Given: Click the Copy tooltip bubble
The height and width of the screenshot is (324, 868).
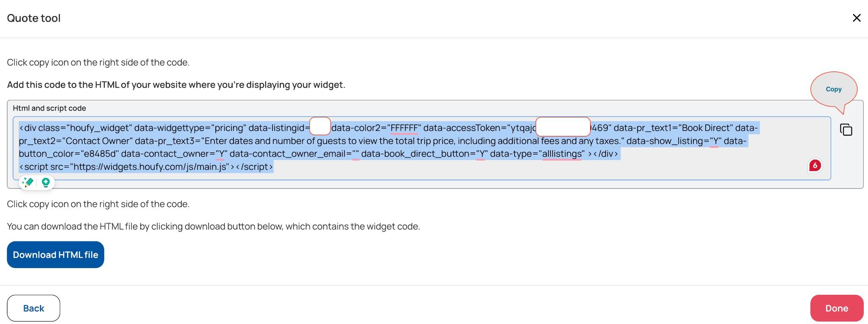Looking at the screenshot, I should click(x=833, y=89).
